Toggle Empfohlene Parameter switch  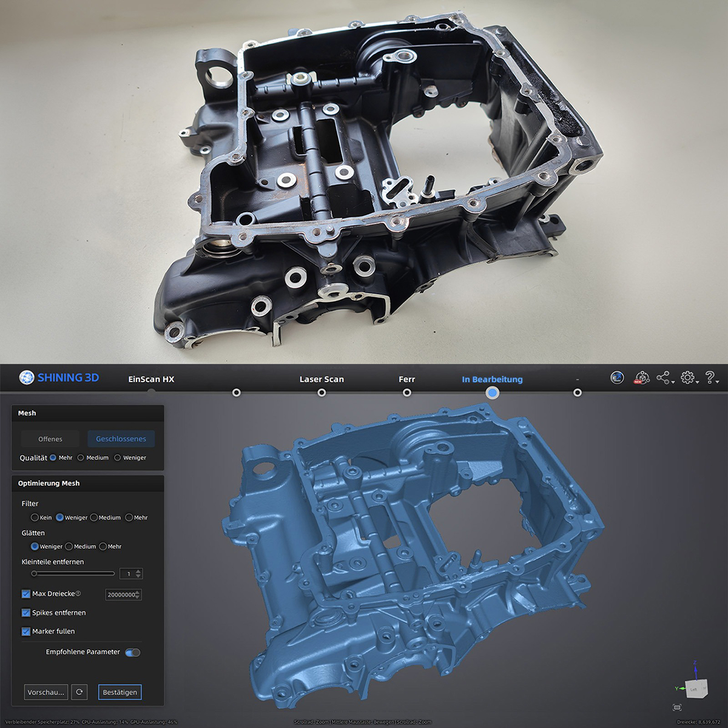click(133, 652)
